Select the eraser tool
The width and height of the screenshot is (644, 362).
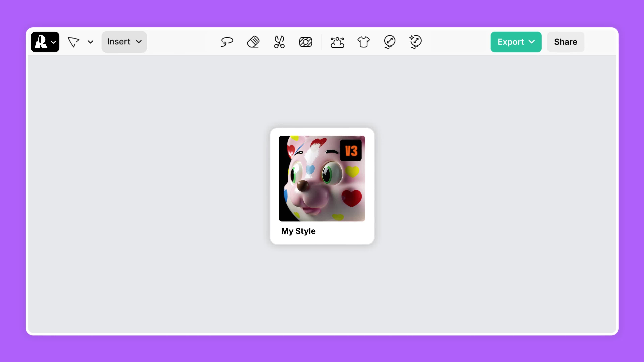coord(253,42)
